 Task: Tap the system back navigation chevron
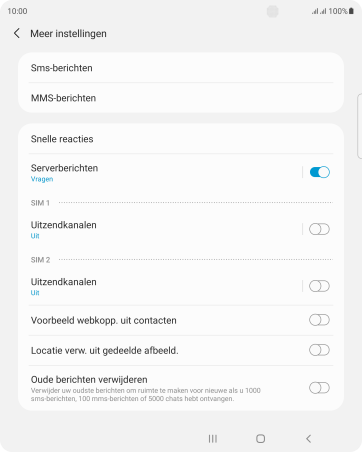click(309, 439)
